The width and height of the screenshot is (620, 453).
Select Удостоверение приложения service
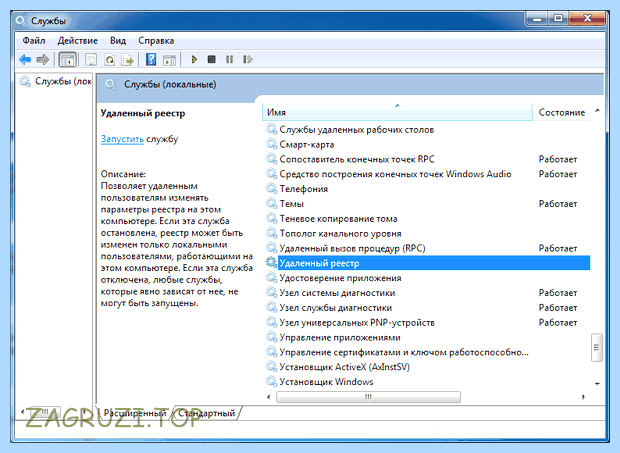[340, 278]
